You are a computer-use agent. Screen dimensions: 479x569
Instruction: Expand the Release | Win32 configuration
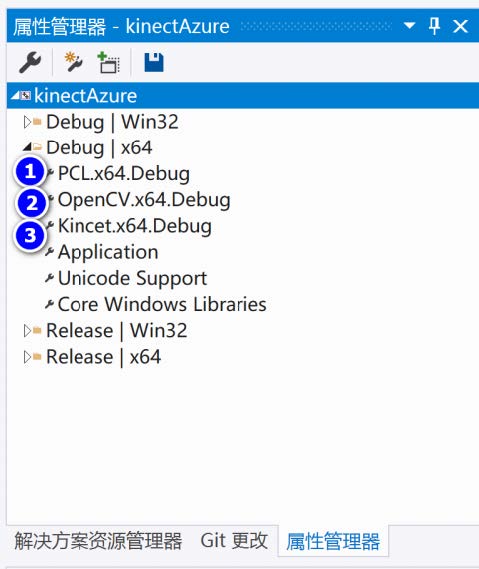point(27,331)
